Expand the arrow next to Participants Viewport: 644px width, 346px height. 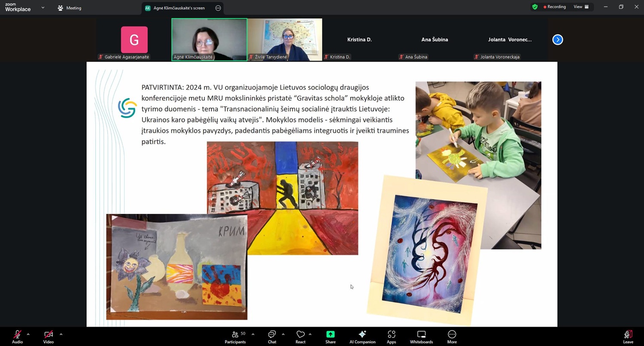(x=253, y=334)
